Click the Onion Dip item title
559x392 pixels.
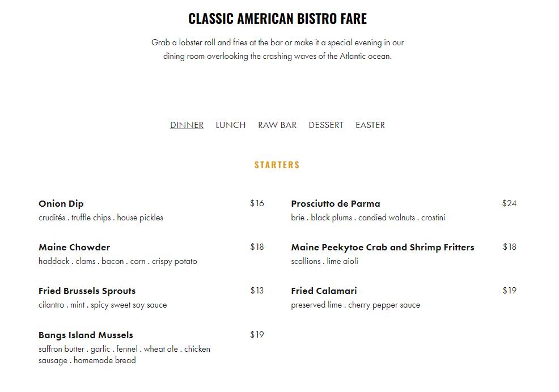coord(61,204)
